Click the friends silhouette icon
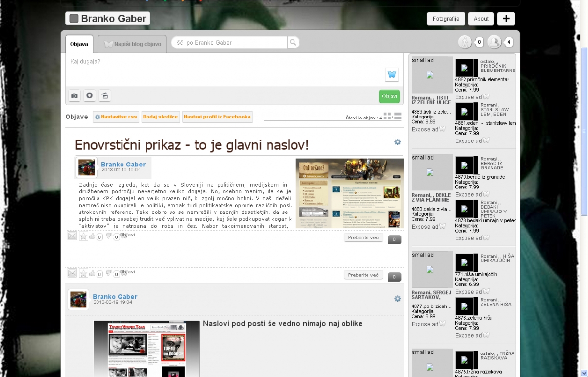 coord(494,43)
